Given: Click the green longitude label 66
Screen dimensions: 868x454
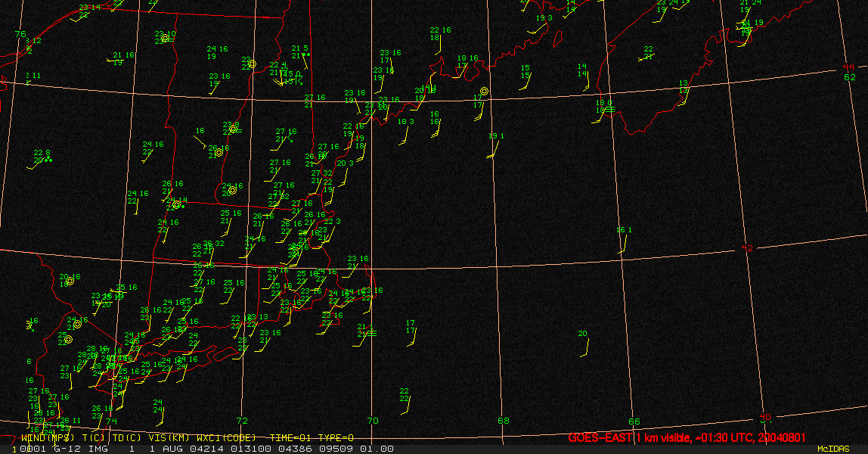Looking at the screenshot, I should pos(634,421).
